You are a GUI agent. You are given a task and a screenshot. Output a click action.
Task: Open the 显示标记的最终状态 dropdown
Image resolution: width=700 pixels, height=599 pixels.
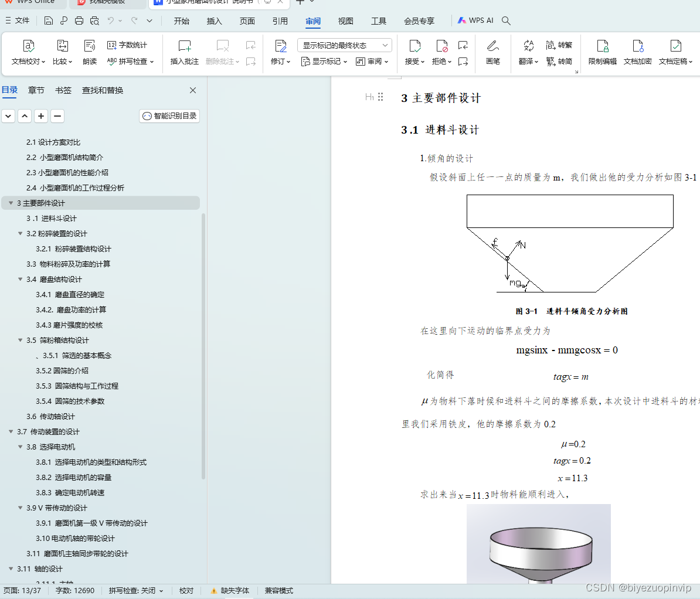point(345,45)
